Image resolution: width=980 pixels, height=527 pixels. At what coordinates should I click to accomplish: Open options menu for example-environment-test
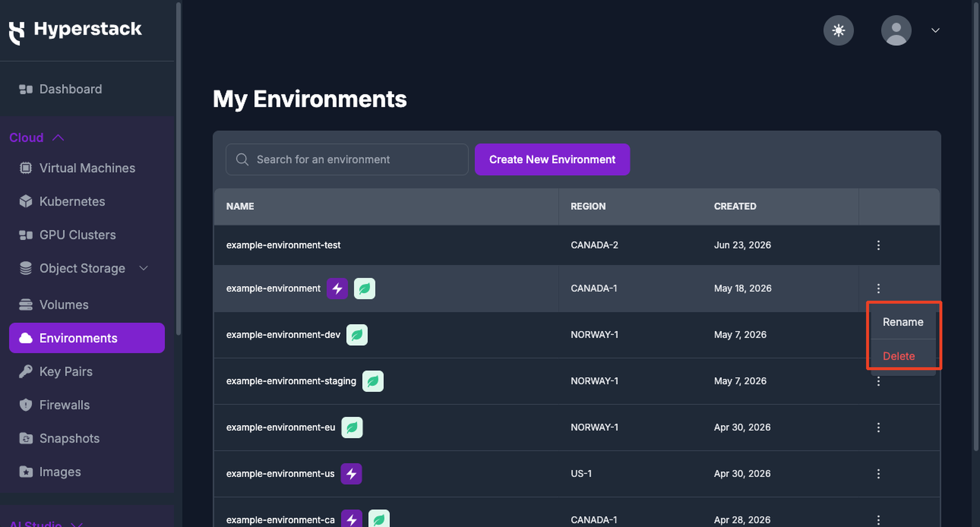[878, 245]
